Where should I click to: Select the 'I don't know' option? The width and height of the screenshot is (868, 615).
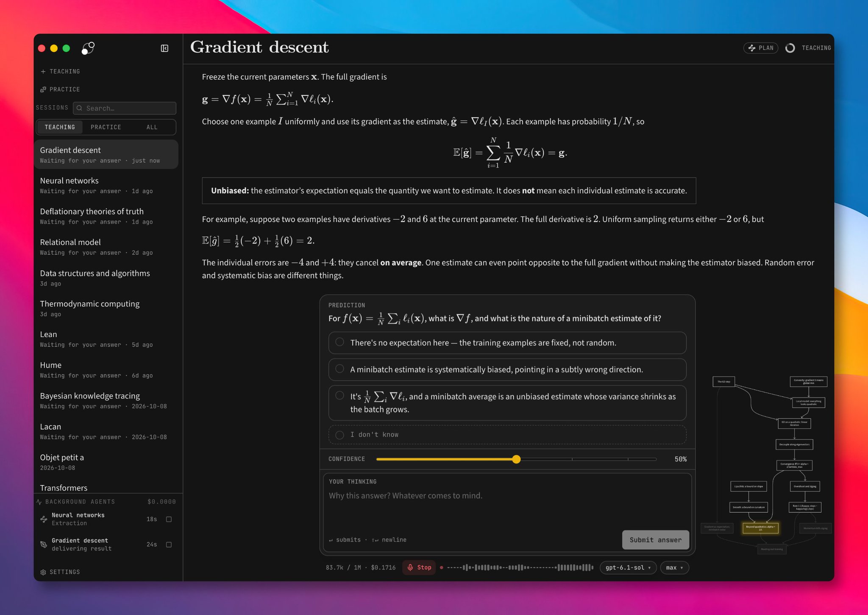tap(507, 435)
